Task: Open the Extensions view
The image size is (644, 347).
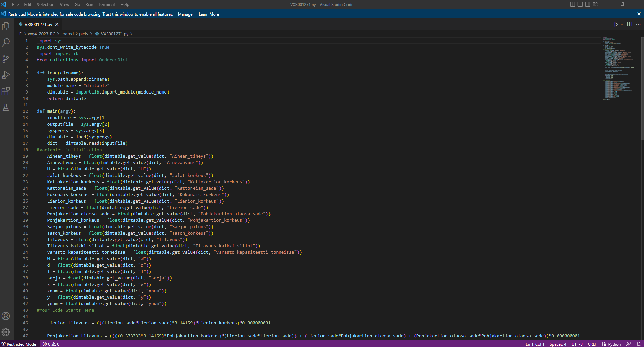Action: [6, 91]
